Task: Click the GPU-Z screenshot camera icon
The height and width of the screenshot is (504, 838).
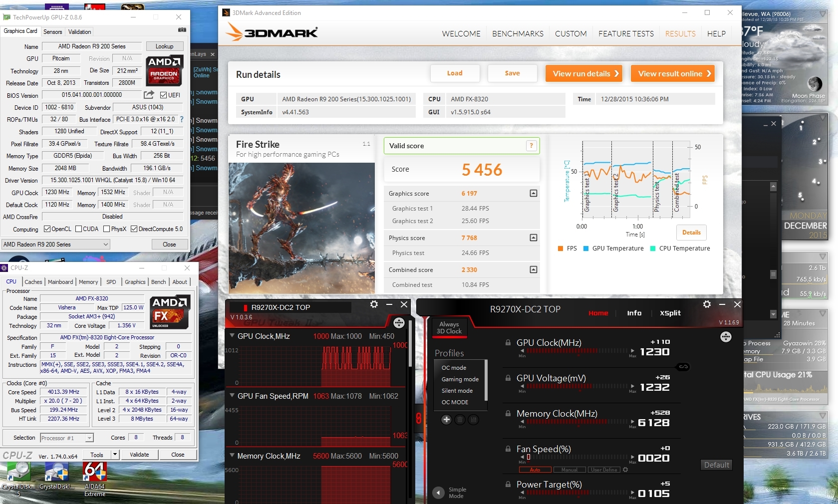Action: point(182,30)
